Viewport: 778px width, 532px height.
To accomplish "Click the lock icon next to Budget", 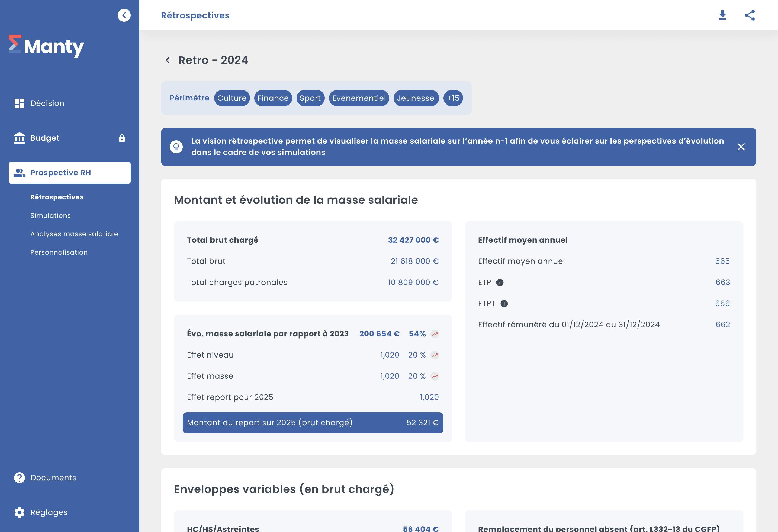I will (122, 138).
